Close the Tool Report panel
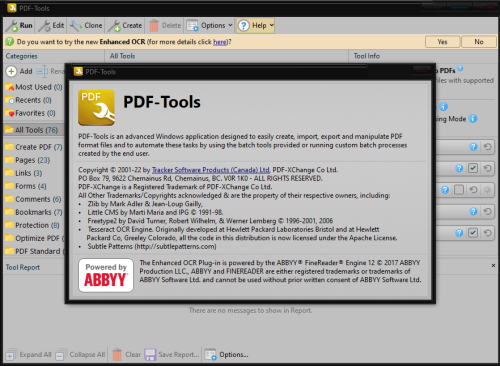This screenshot has height=366, width=500. coord(493,266)
